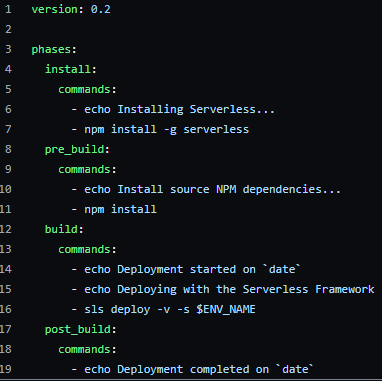The height and width of the screenshot is (381, 382).
Task: Click the 'version' key on line 1
Action: pyautogui.click(x=54, y=9)
